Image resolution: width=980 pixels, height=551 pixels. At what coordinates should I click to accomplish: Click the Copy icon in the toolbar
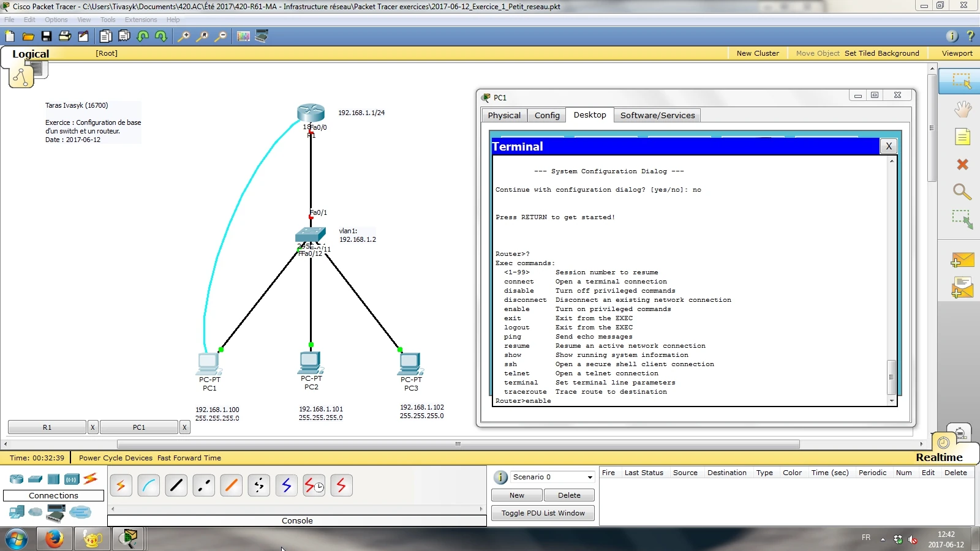(x=106, y=36)
